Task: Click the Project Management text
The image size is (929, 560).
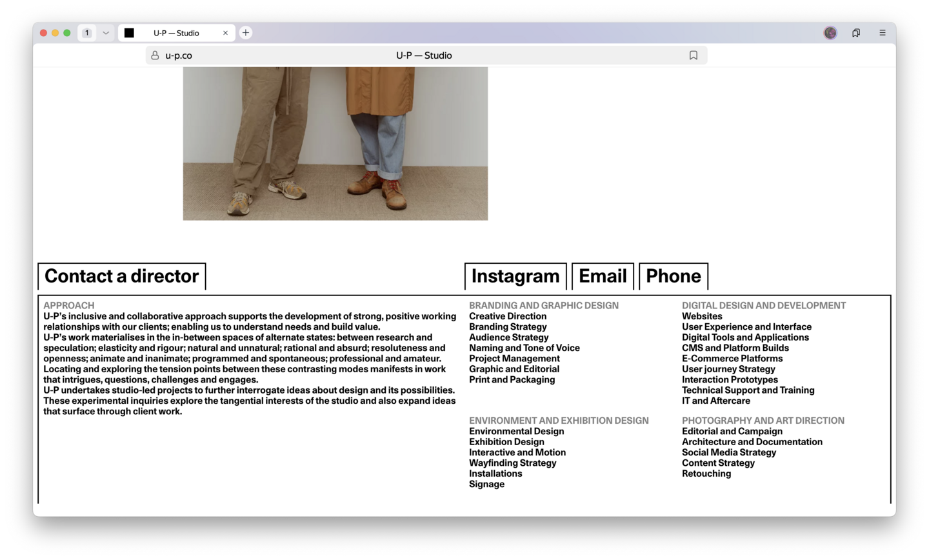Action: click(x=514, y=359)
